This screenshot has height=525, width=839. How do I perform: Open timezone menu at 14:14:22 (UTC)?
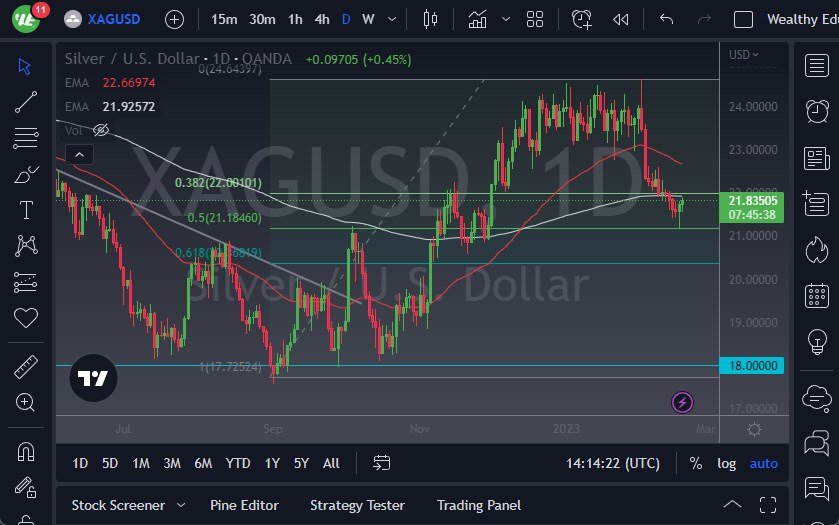[613, 463]
